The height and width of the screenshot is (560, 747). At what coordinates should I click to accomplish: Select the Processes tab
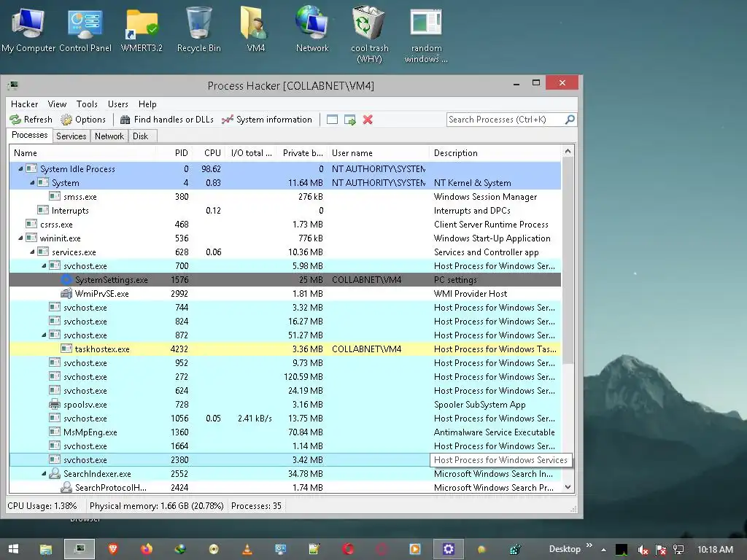point(29,135)
